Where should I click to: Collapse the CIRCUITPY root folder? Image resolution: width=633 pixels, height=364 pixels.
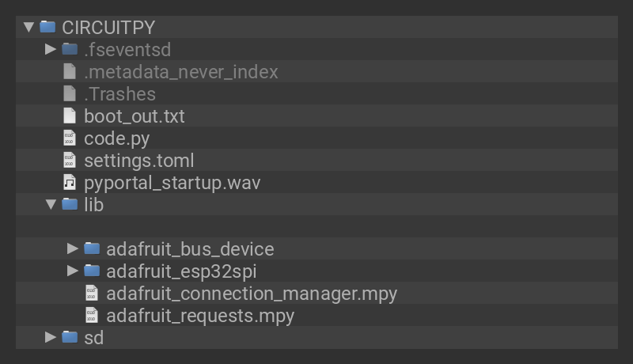(29, 27)
